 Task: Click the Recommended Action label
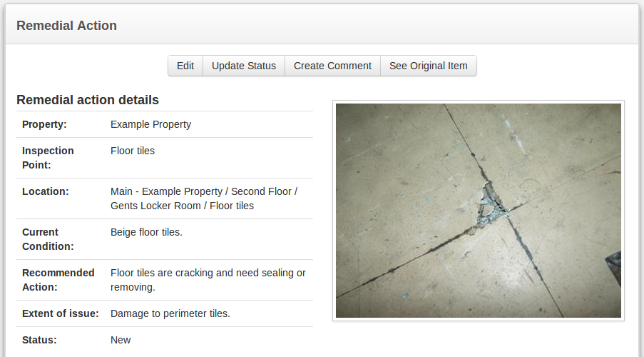pos(58,280)
